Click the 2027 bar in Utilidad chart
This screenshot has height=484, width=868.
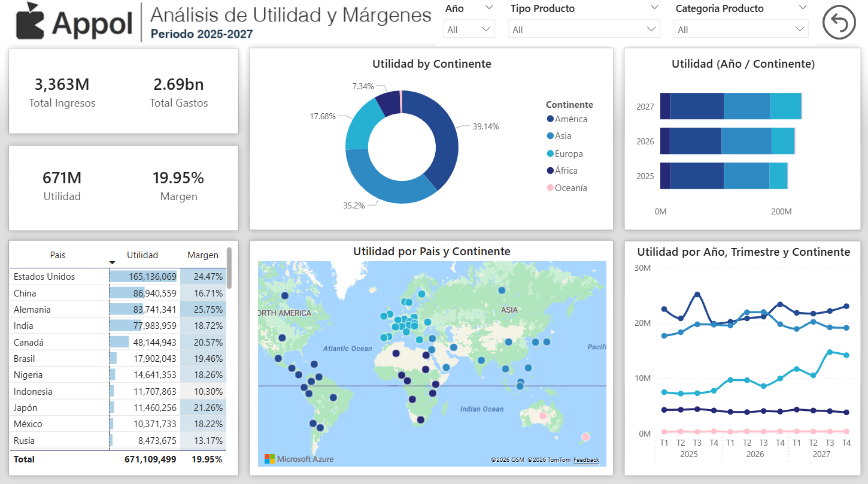click(x=730, y=105)
